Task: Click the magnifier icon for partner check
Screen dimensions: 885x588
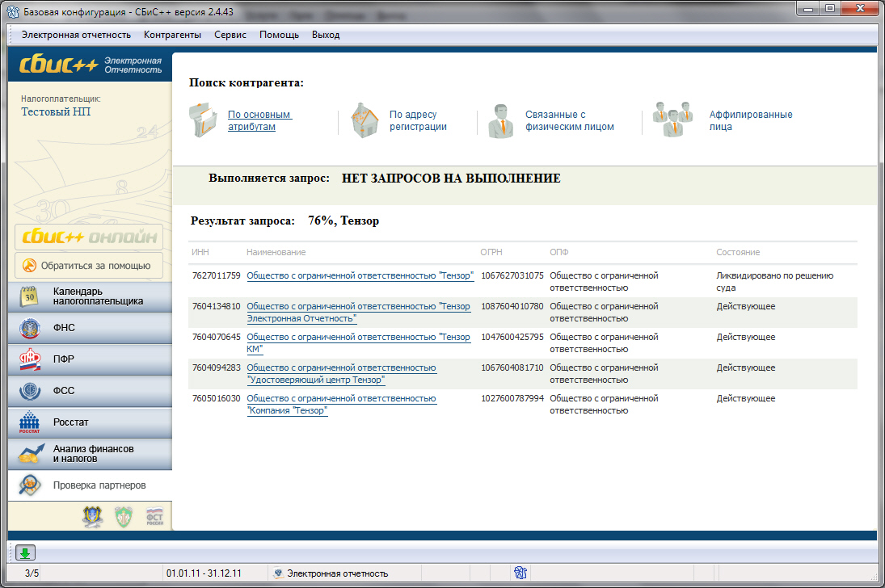Action: click(x=30, y=485)
